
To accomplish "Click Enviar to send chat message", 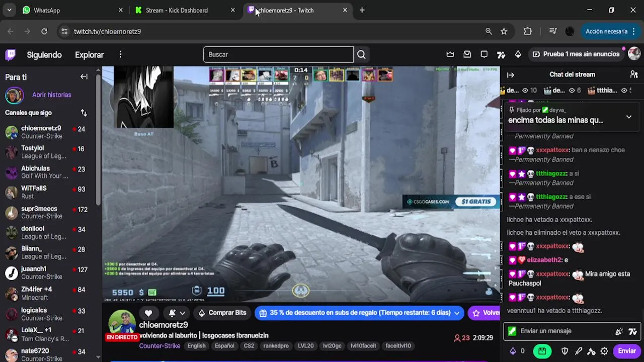I will [x=627, y=351].
